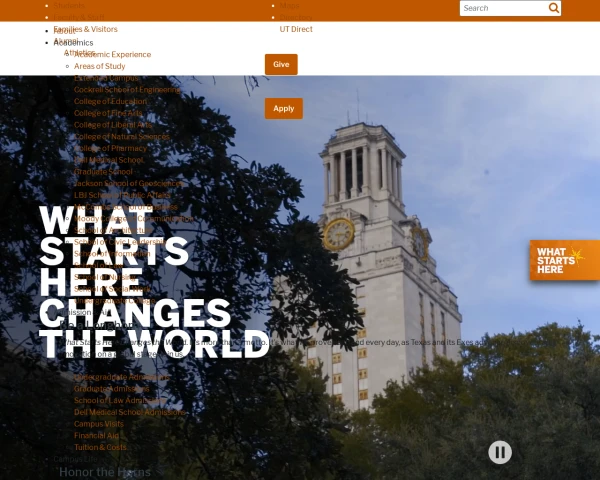Visit Dell Medical School link
600x480 pixels.
pos(109,160)
